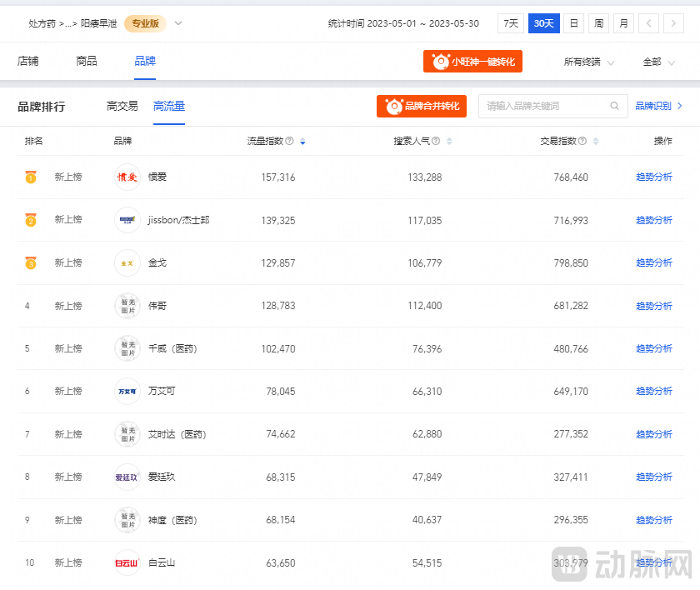The image size is (700, 590).
Task: Click the statistics date range text
Action: point(403,23)
